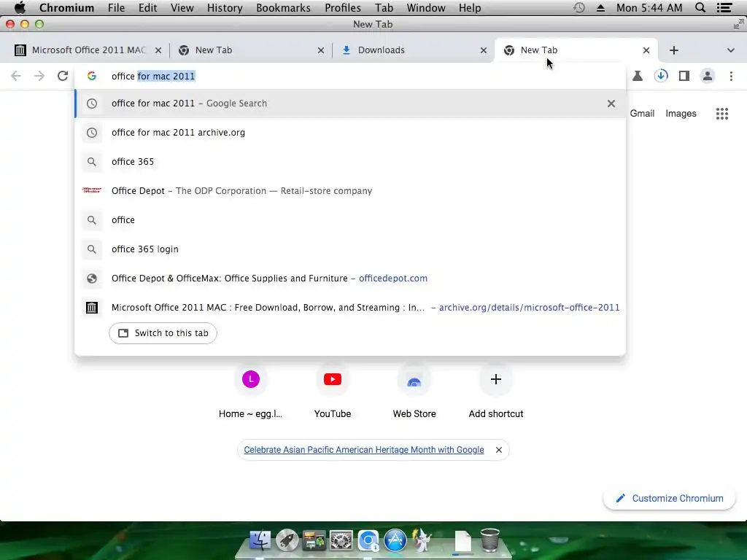Viewport: 747px width, 560px height.
Task: Open the Profiles menu
Action: point(343,7)
